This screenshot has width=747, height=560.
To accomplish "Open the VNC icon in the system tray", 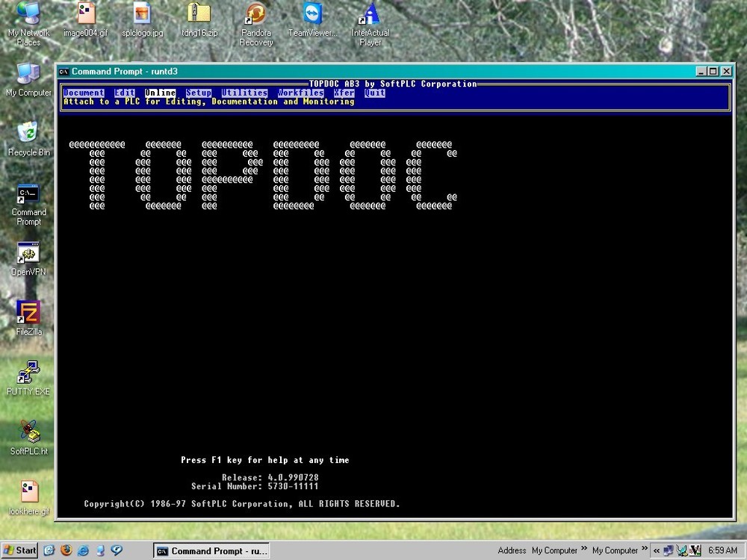I will tap(693, 550).
